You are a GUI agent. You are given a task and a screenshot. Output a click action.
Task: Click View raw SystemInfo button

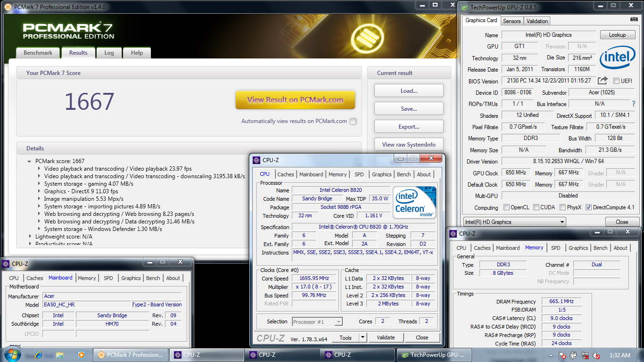click(x=409, y=145)
